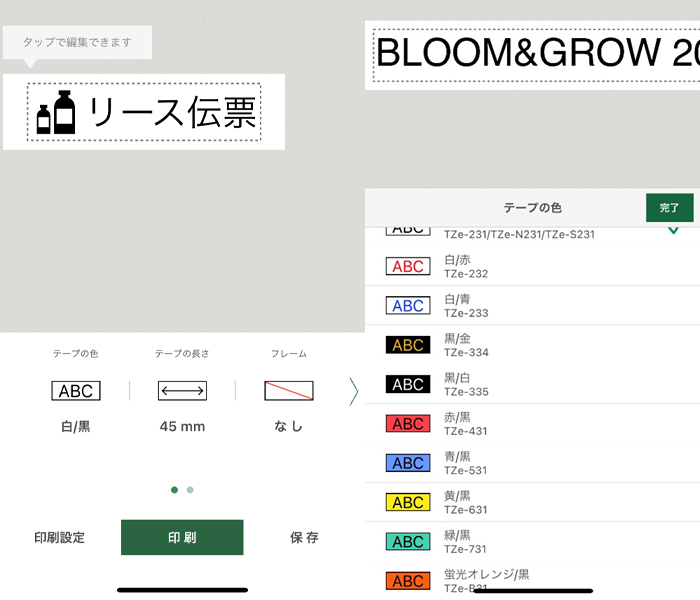The width and height of the screenshot is (700, 600).
Task: Choose the 黒/白 TZe-335 swatch
Action: click(408, 384)
